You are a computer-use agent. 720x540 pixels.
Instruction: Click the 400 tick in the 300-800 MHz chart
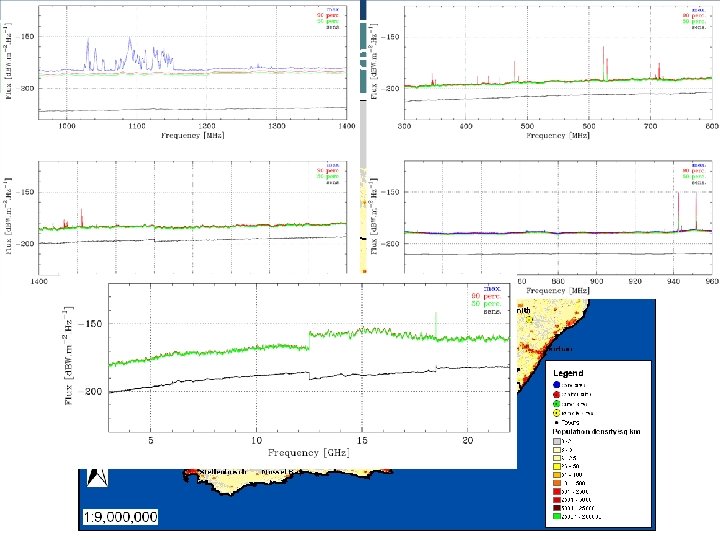pos(466,126)
